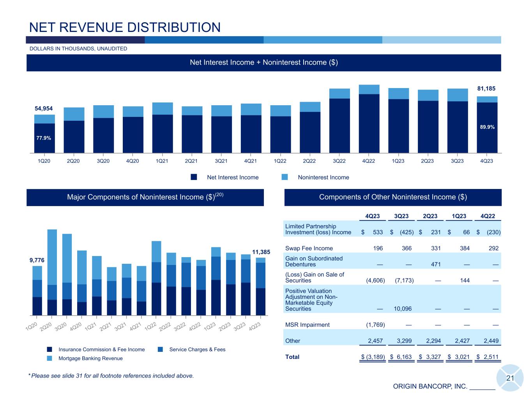Click the 1Q20 bar labeled 77.9%
Viewport: 532px width, 399px height.
(44, 138)
